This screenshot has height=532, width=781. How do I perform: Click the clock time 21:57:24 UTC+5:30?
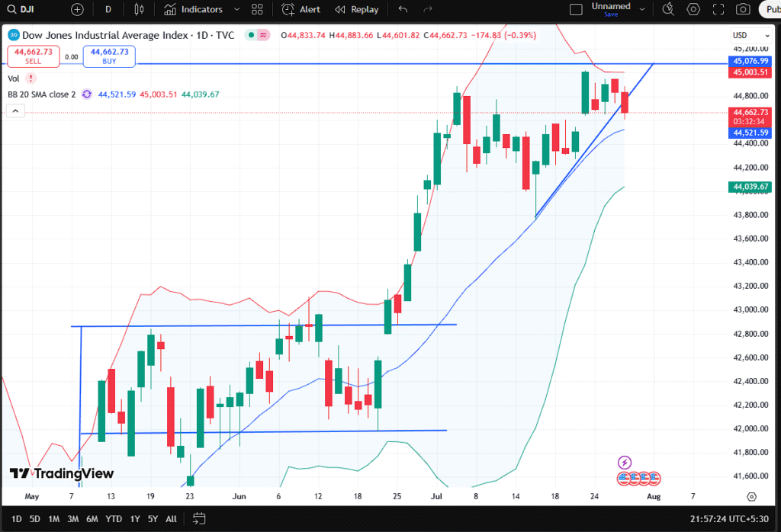coord(728,519)
